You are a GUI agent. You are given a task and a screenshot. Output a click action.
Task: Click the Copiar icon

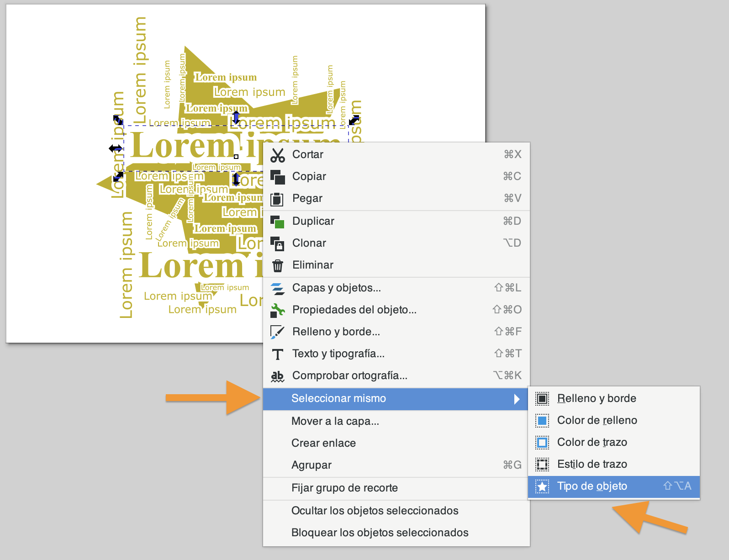coord(278,177)
